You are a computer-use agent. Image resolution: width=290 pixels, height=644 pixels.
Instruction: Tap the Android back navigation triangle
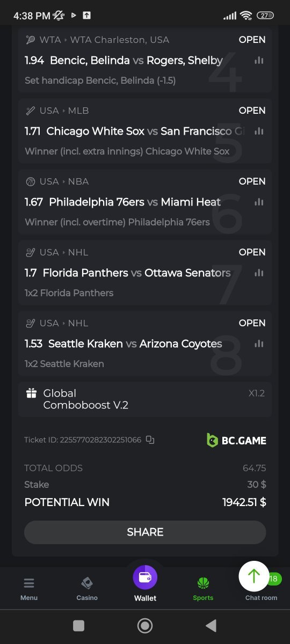tap(211, 626)
